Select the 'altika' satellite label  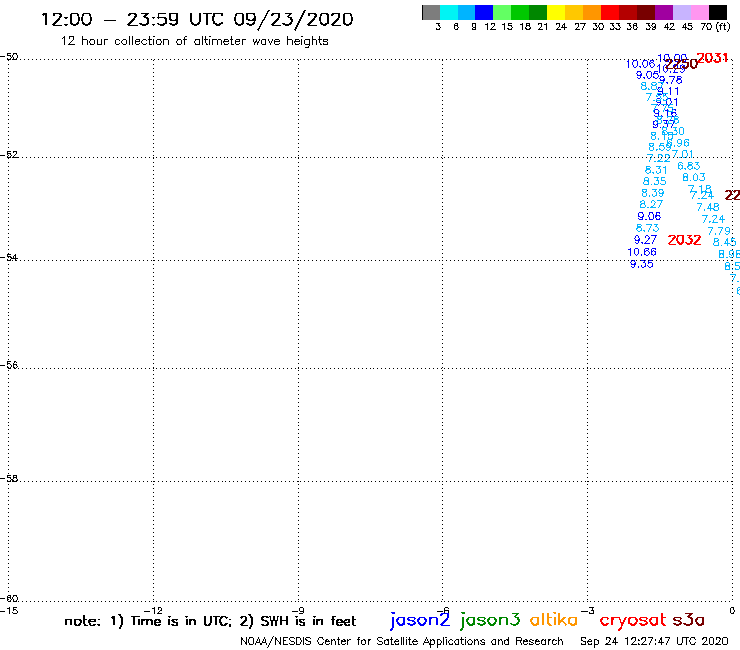point(553,619)
